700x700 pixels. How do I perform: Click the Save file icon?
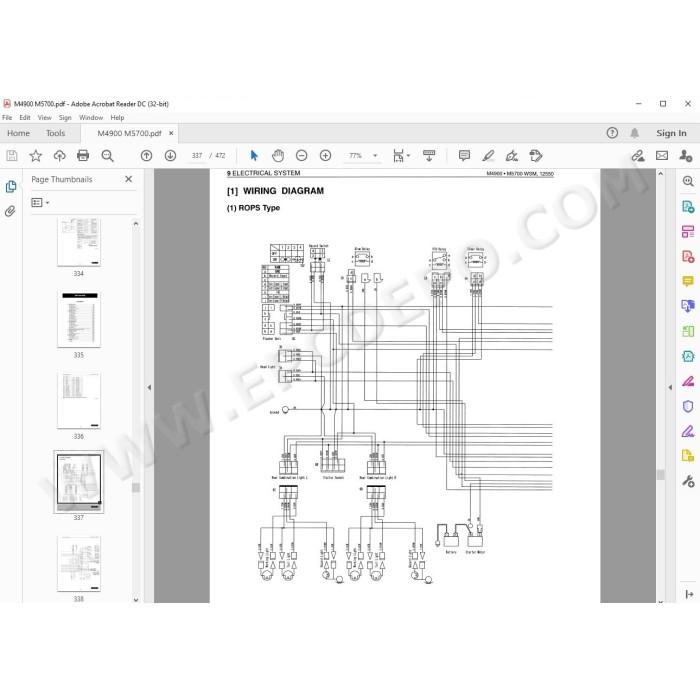coord(12,156)
